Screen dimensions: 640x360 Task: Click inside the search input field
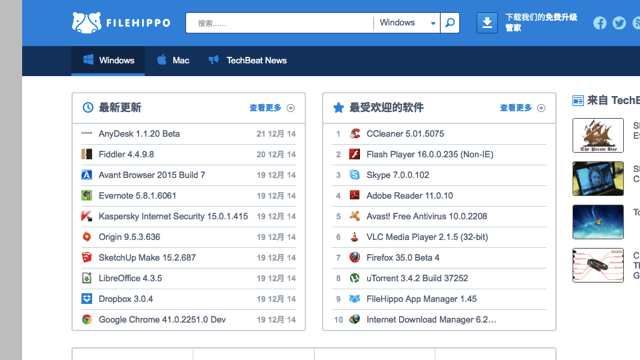click(x=280, y=23)
